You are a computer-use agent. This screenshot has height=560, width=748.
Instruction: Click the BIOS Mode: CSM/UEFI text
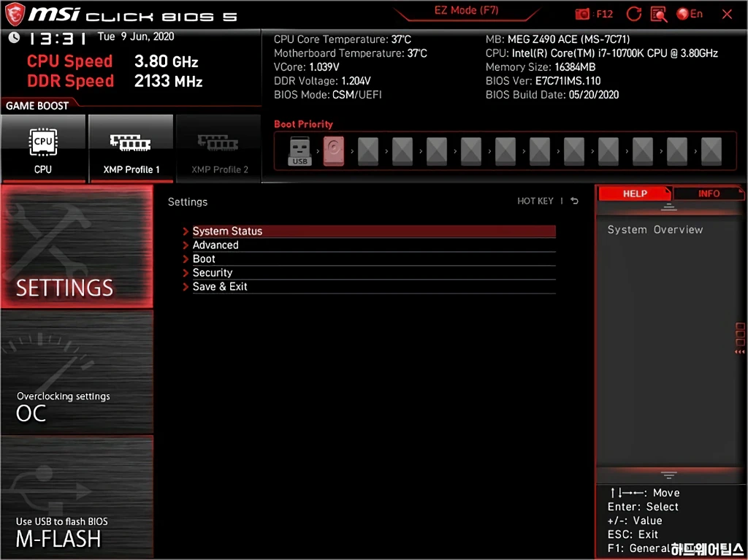click(328, 95)
